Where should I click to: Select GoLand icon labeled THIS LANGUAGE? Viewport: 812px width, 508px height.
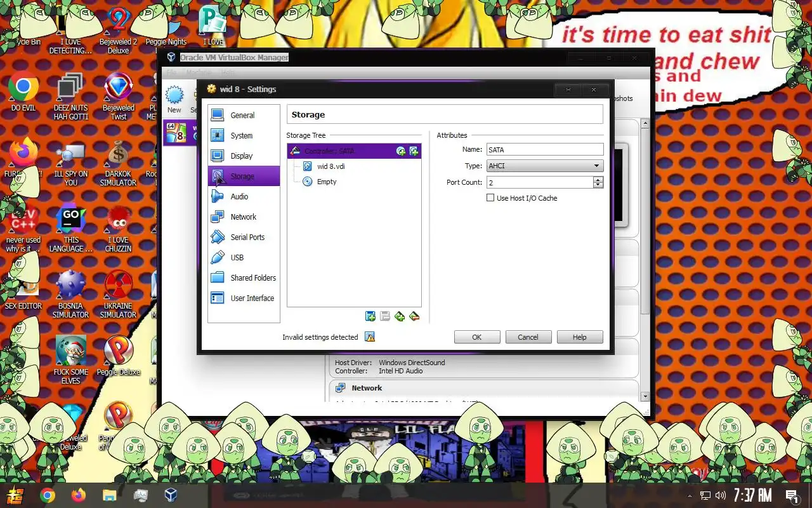coord(71,229)
